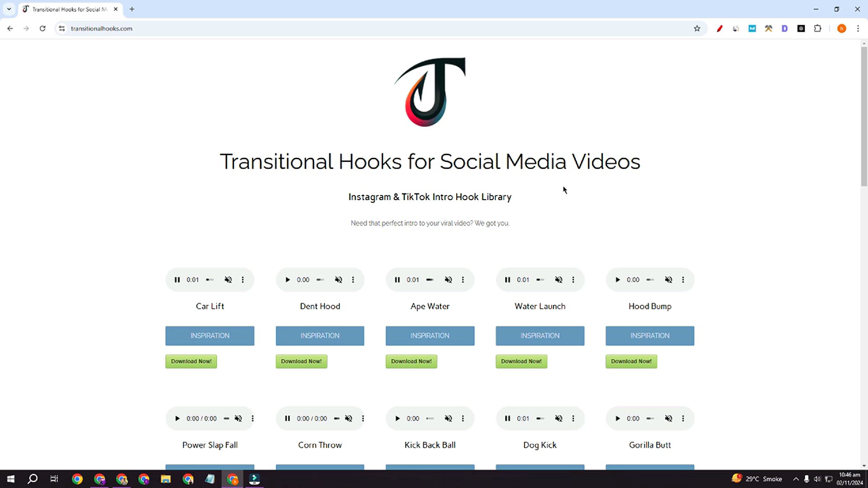Open the orange profile avatar
This screenshot has height=488, width=868.
pos(842,28)
